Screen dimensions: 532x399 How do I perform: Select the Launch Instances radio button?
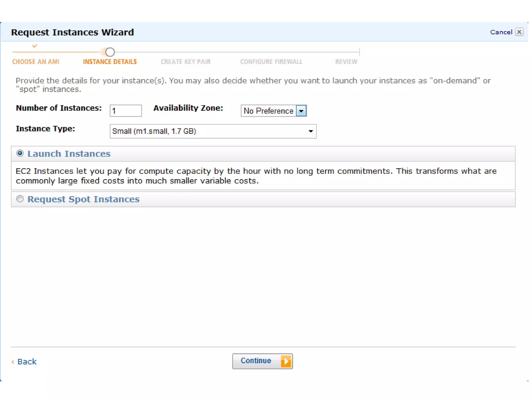pyautogui.click(x=20, y=153)
